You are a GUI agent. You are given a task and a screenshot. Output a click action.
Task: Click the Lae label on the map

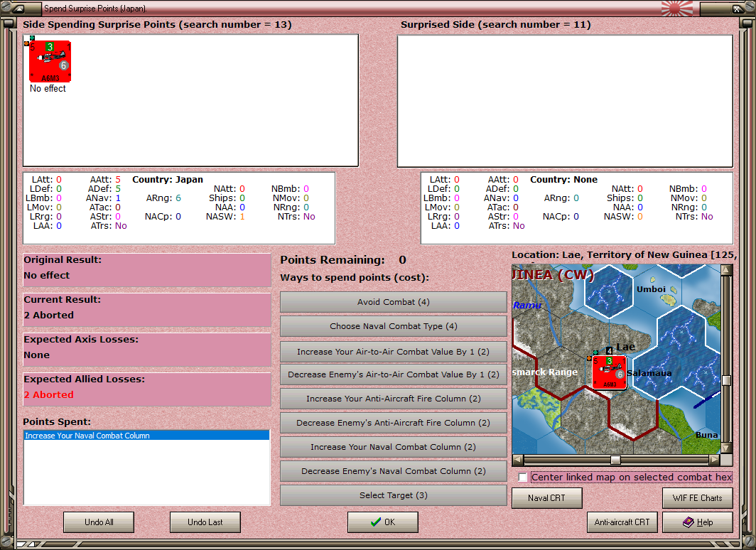pos(625,347)
